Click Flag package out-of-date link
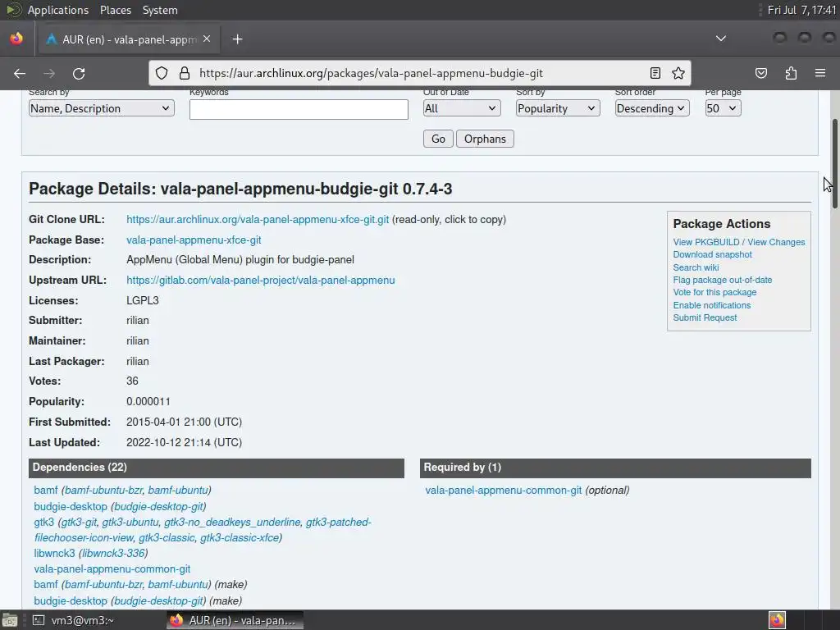Screen dimensions: 840x630 coord(723,280)
